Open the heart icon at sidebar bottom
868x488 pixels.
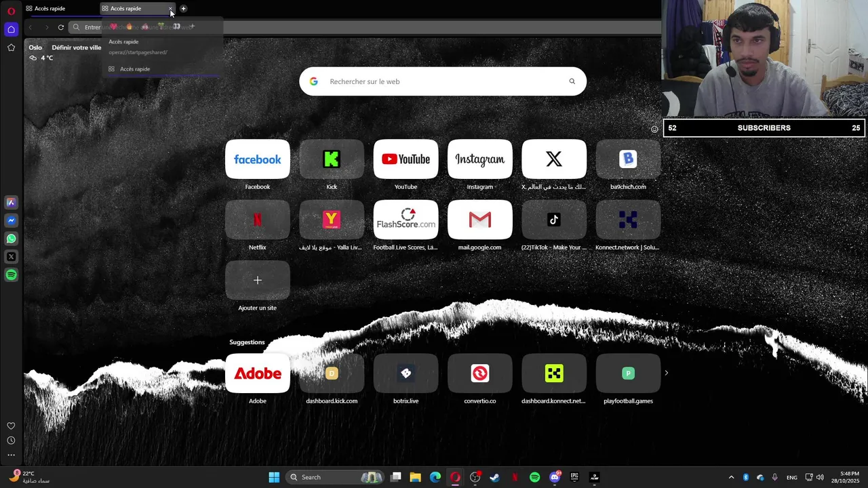pyautogui.click(x=11, y=426)
